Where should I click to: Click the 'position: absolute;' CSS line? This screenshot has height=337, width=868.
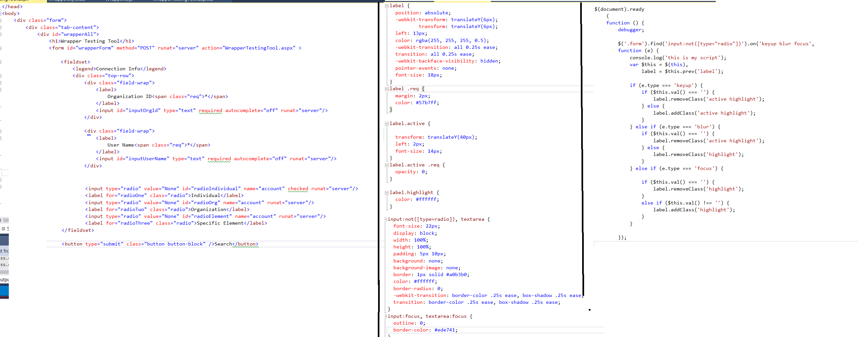423,13
